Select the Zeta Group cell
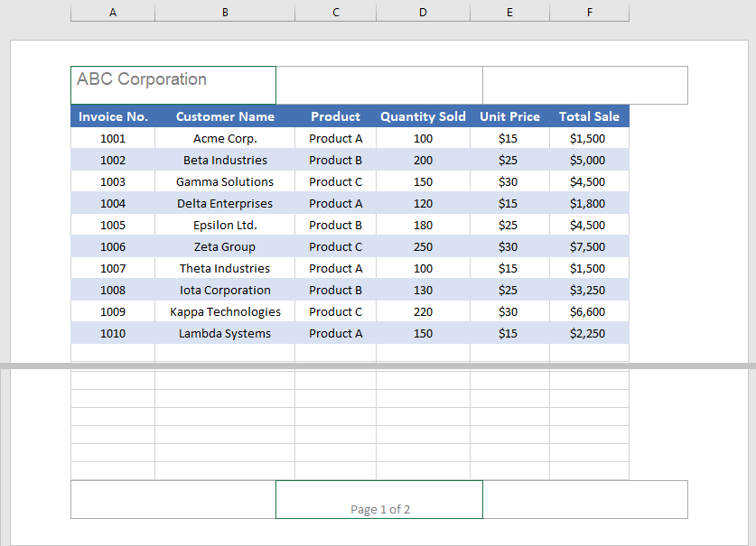The height and width of the screenshot is (546, 756). coord(225,246)
